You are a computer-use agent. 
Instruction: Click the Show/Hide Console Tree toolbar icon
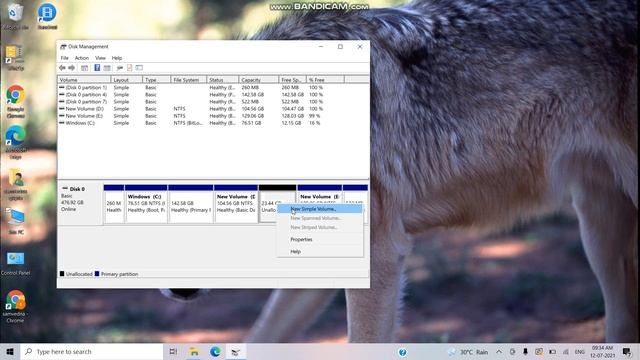(84, 68)
